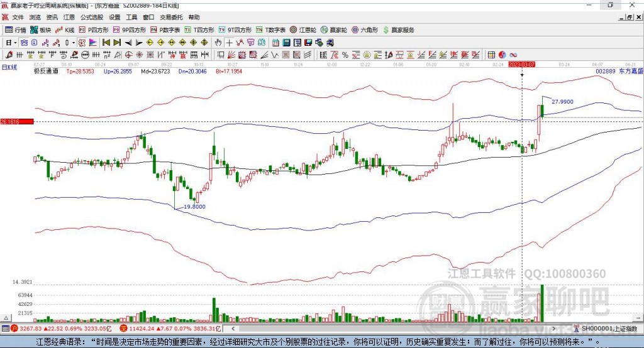Open the T四方形 tool
This screenshot has width=644, height=348.
[x=199, y=30]
